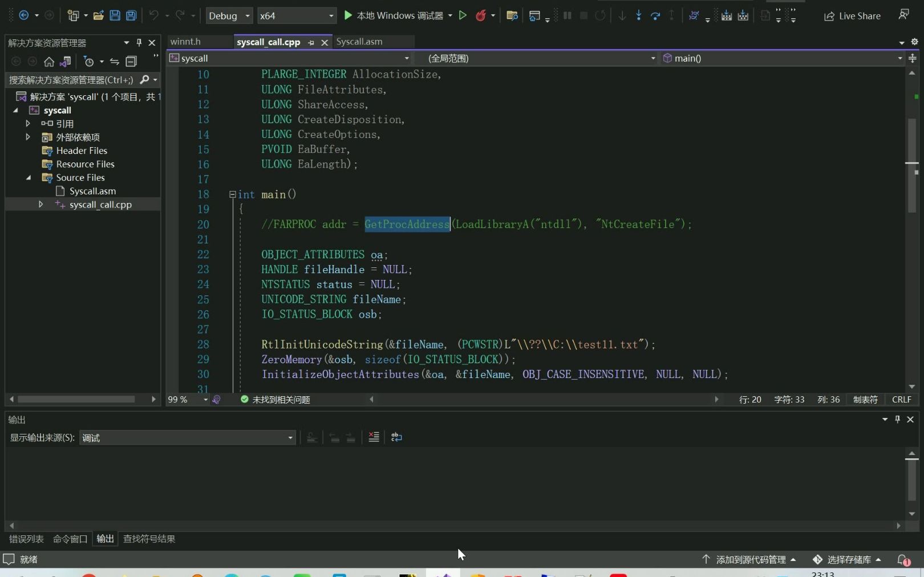Click the editor split-window handle icon

point(912,58)
